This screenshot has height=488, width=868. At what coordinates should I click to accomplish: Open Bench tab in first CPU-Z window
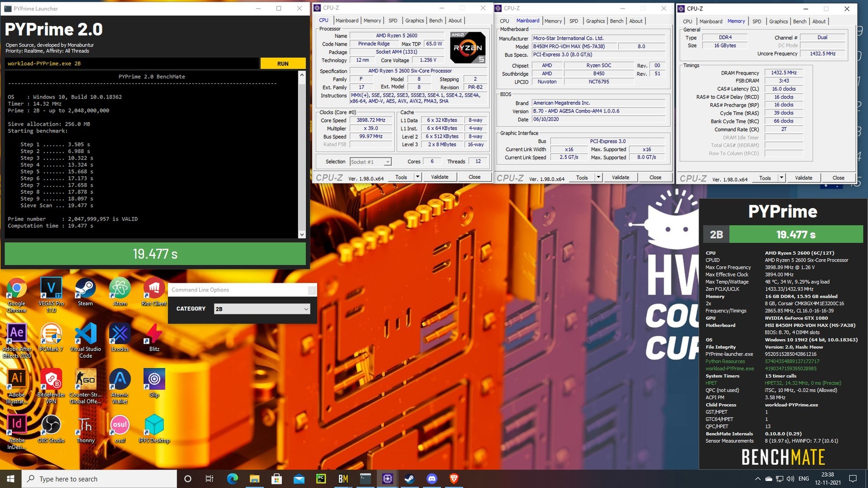(436, 21)
